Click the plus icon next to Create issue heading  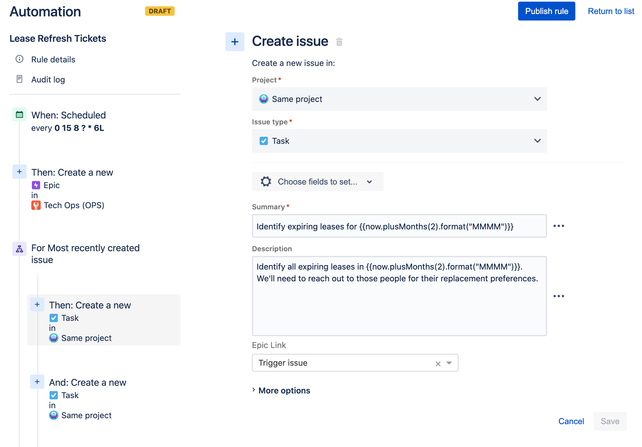(x=235, y=42)
